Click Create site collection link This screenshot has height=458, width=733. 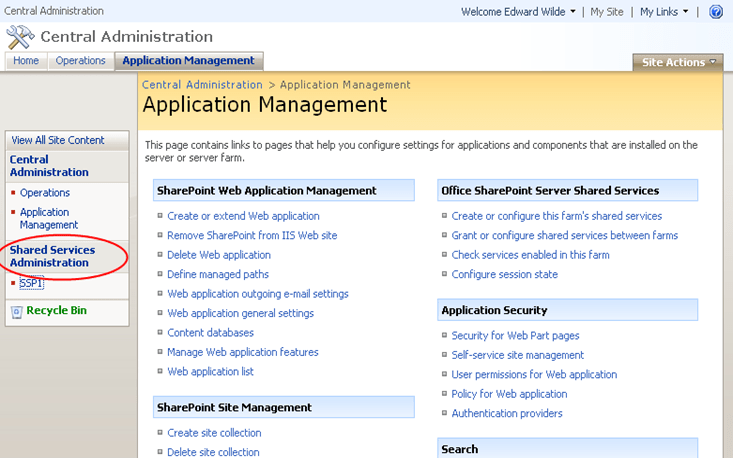click(214, 433)
